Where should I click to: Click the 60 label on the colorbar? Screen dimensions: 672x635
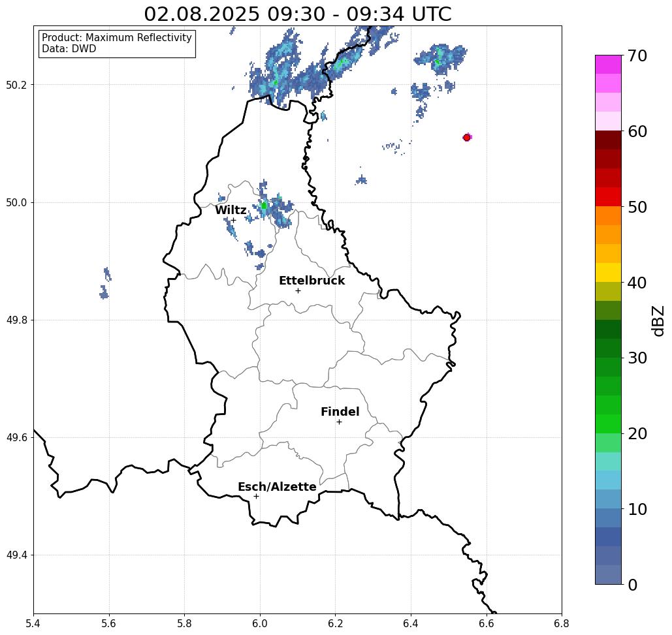click(x=637, y=131)
